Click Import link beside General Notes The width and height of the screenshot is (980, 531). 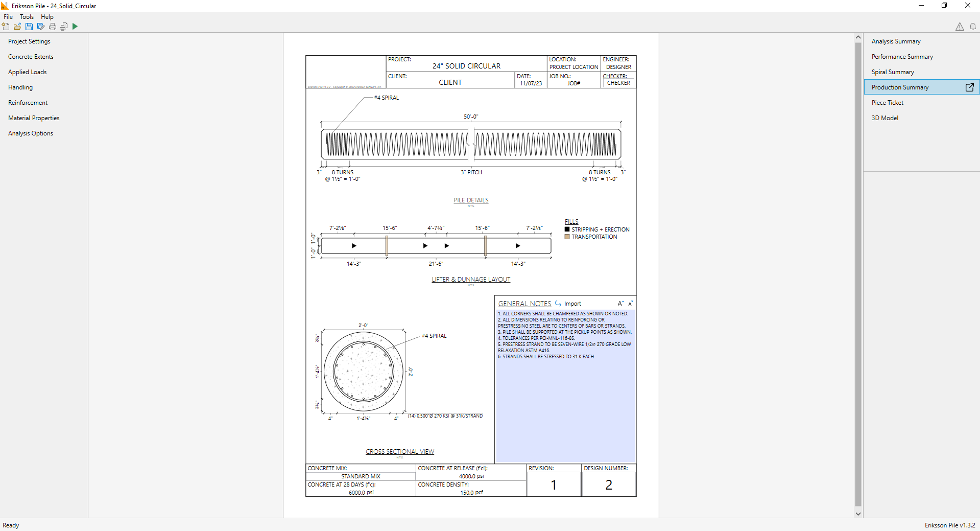(572, 304)
